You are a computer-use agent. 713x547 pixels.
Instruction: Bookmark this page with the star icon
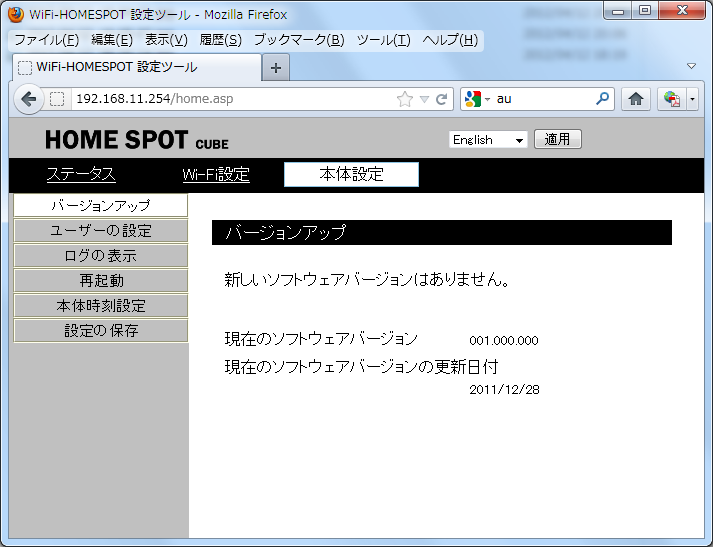404,99
